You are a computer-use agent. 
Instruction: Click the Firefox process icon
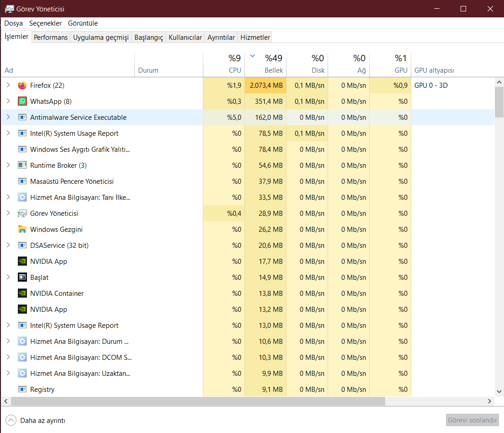pos(22,85)
